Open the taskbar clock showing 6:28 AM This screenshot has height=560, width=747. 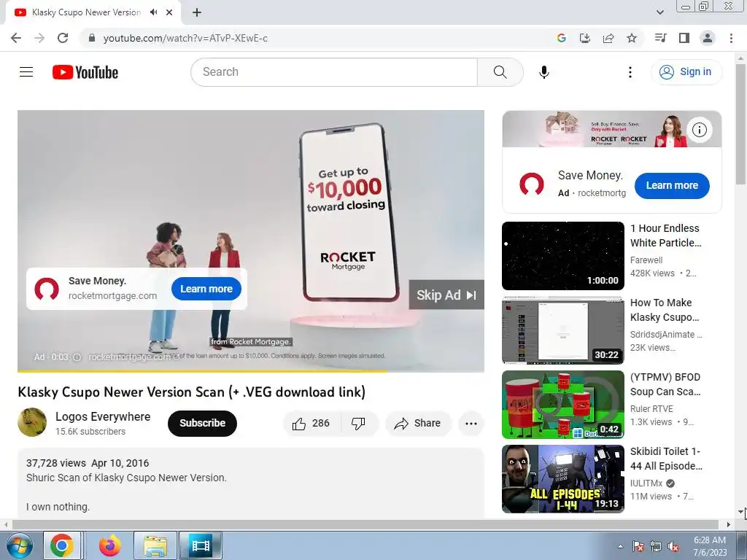coord(710,546)
